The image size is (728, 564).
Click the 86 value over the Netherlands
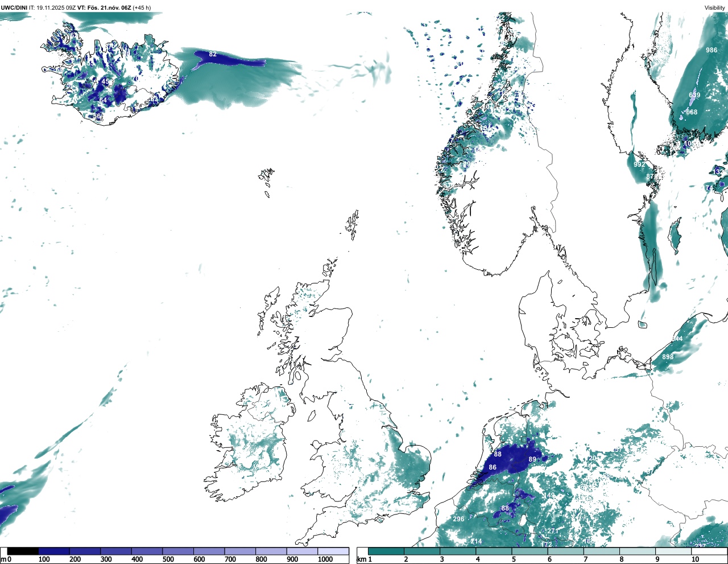(493, 467)
